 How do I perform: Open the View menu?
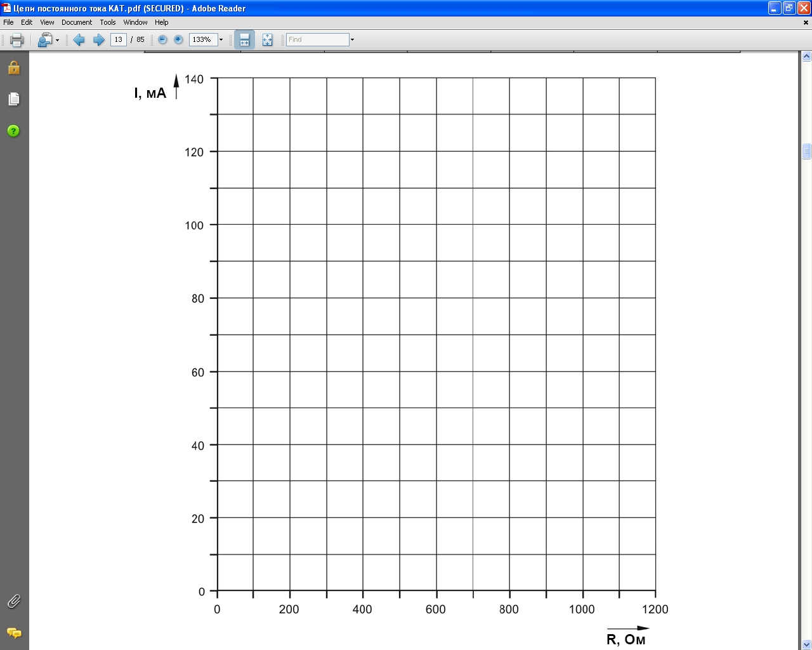click(47, 22)
